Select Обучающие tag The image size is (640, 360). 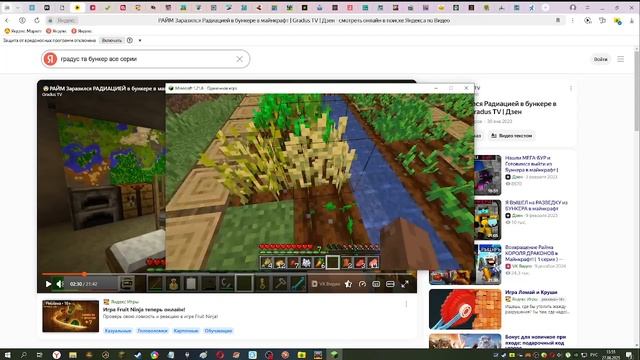218,331
